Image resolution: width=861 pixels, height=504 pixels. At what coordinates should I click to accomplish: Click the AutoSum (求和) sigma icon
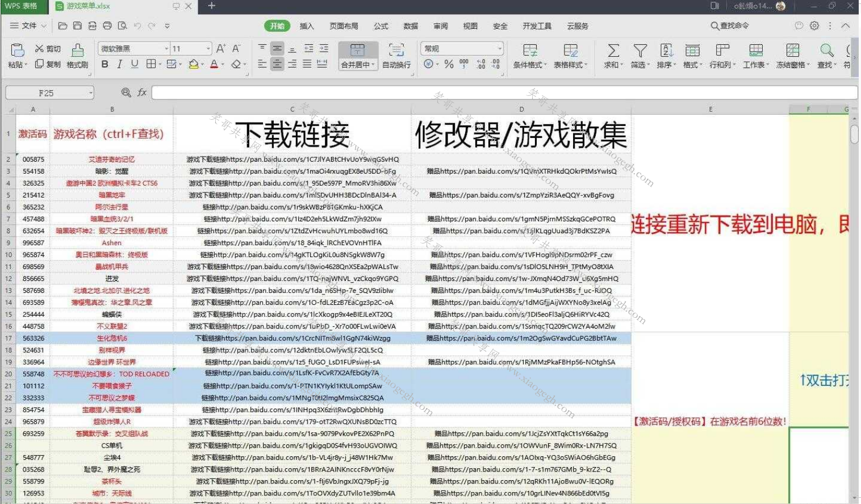pyautogui.click(x=613, y=50)
